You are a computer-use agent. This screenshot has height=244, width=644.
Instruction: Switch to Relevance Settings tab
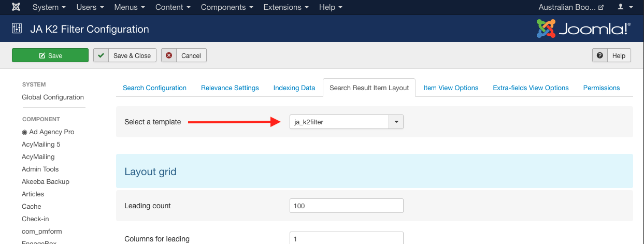click(230, 88)
